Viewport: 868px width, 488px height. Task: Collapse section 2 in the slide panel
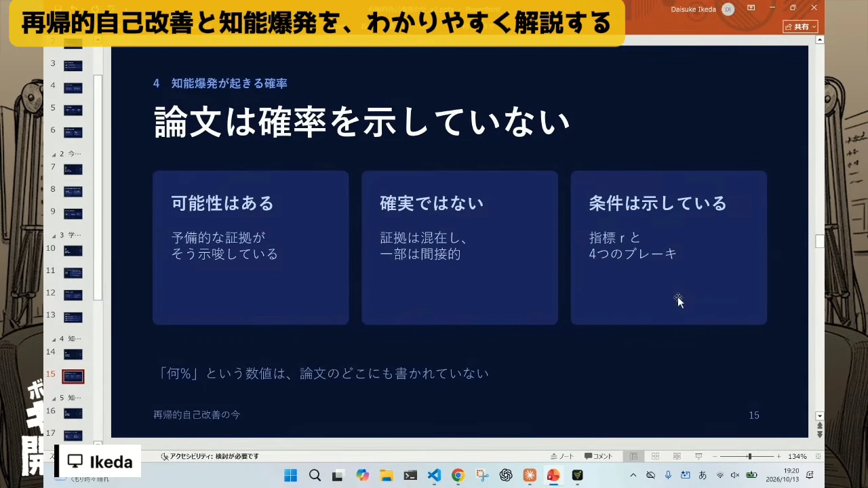[54, 154]
